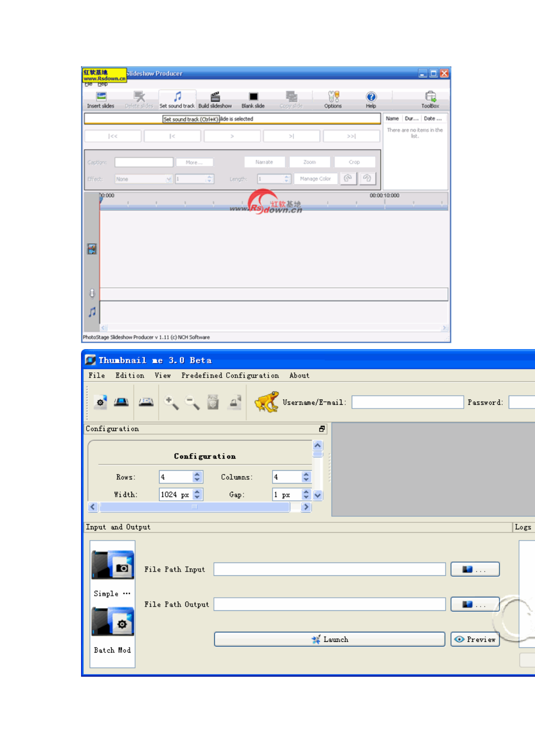Open the Edition menu

click(x=130, y=375)
